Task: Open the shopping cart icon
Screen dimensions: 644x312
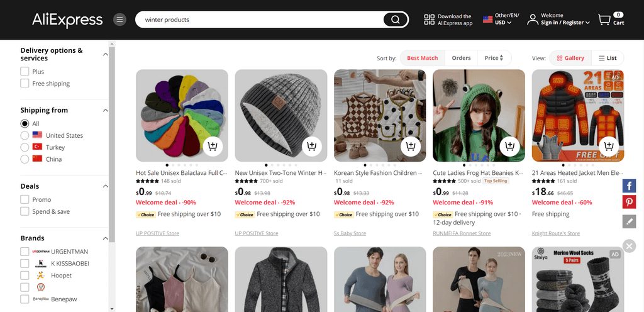Action: point(604,19)
